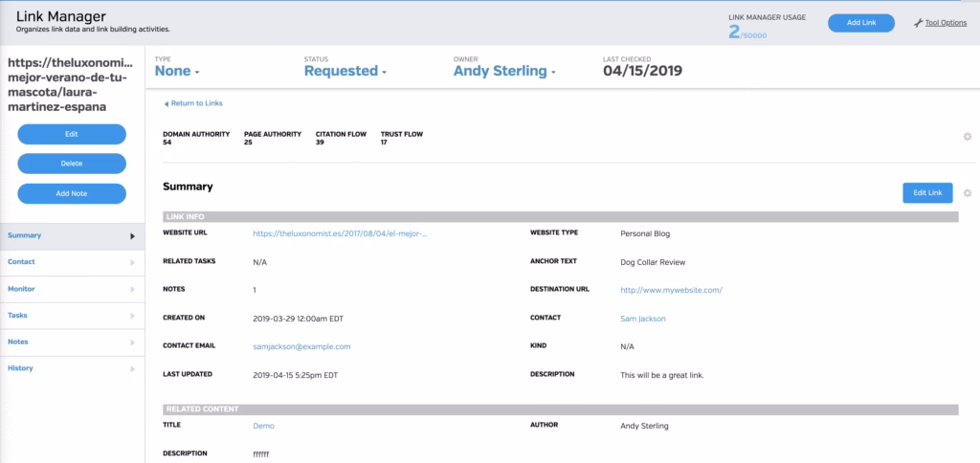This screenshot has height=463, width=980.
Task: Click the arrow beside Summary in sidebar
Action: (132, 235)
